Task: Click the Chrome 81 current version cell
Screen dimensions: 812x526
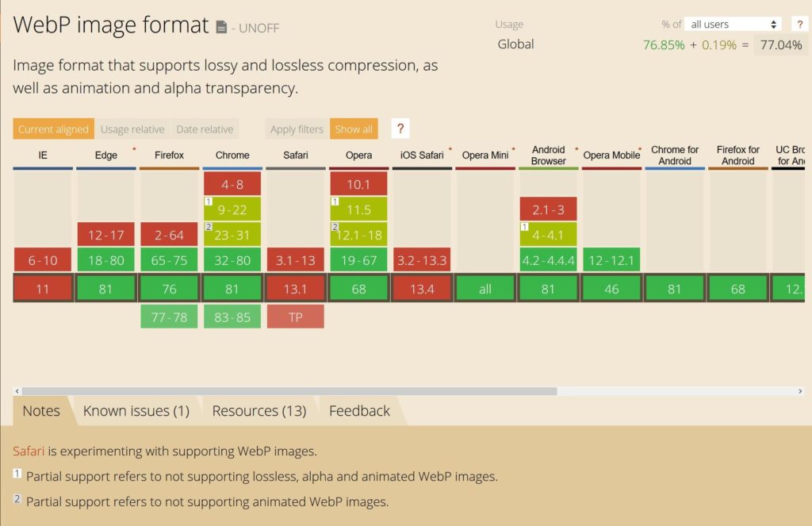Action: tap(232, 289)
